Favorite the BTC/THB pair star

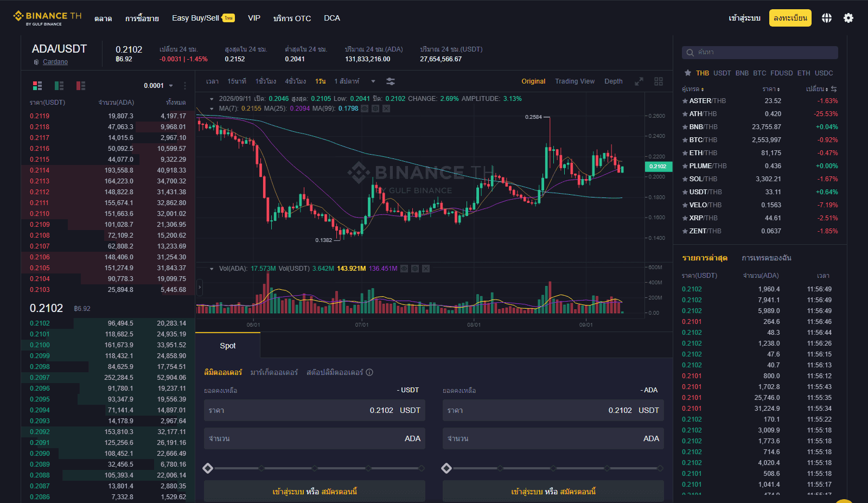(x=685, y=140)
